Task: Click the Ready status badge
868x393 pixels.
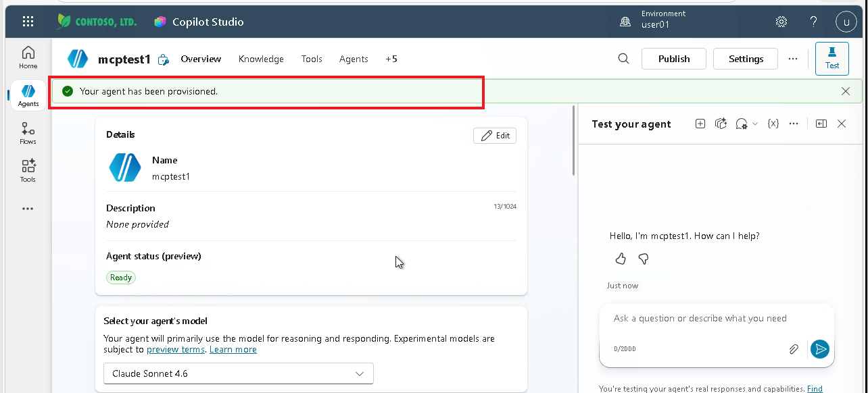Action: click(x=121, y=278)
